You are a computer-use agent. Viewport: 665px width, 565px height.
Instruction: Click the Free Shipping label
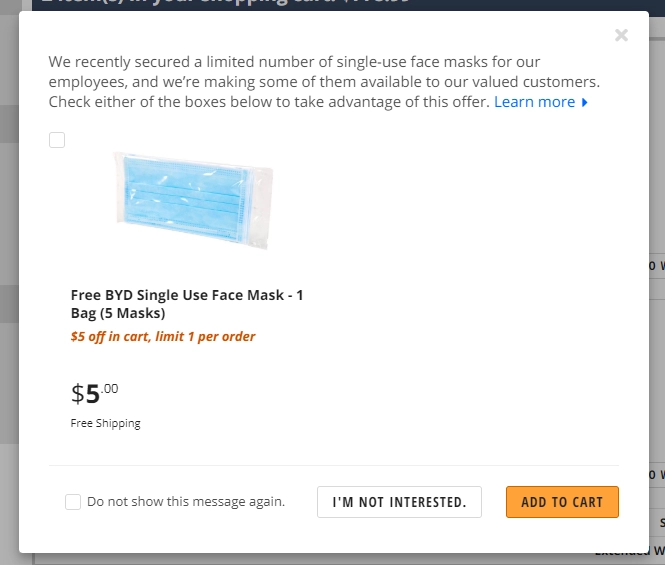tap(105, 423)
